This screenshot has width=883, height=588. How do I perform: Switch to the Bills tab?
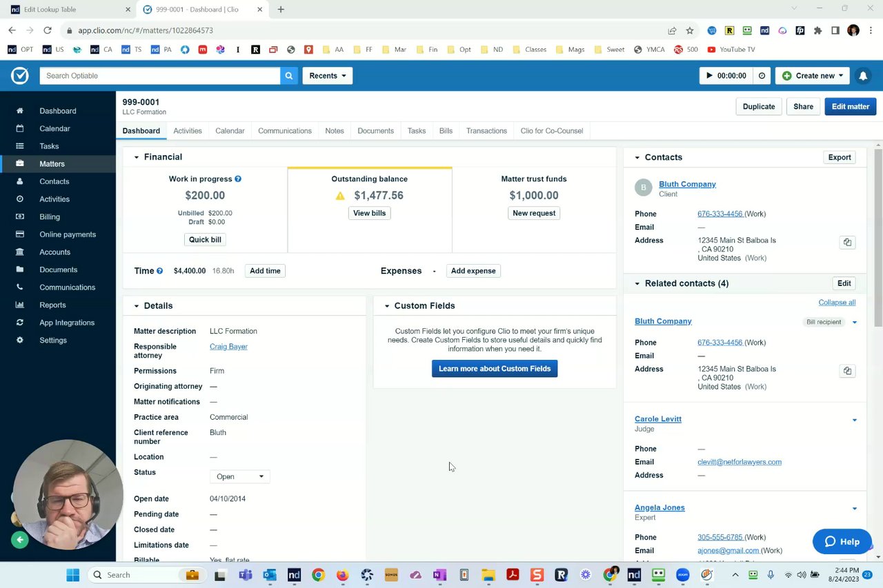tap(446, 131)
